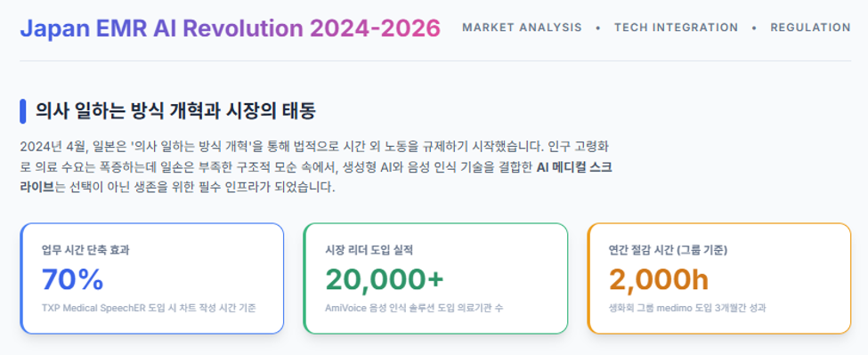Click the dot separator after MARKET ANALYSIS
The image size is (868, 355).
point(598,28)
